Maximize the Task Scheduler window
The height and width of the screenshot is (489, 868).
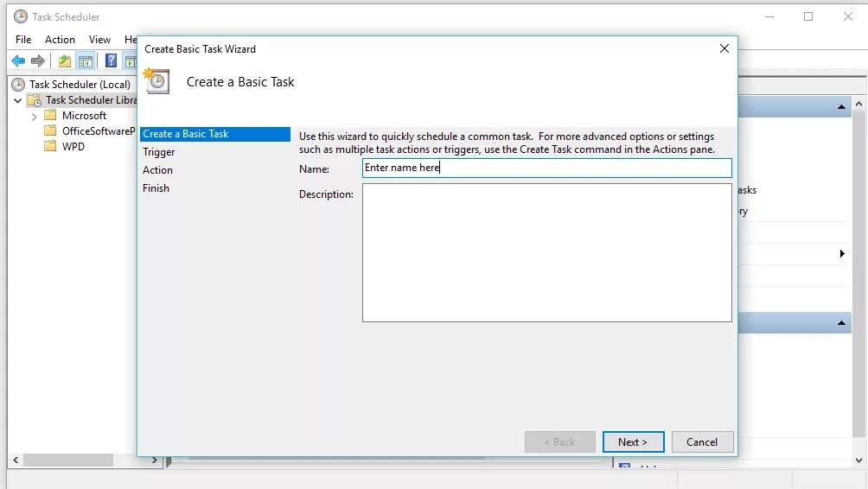click(808, 16)
